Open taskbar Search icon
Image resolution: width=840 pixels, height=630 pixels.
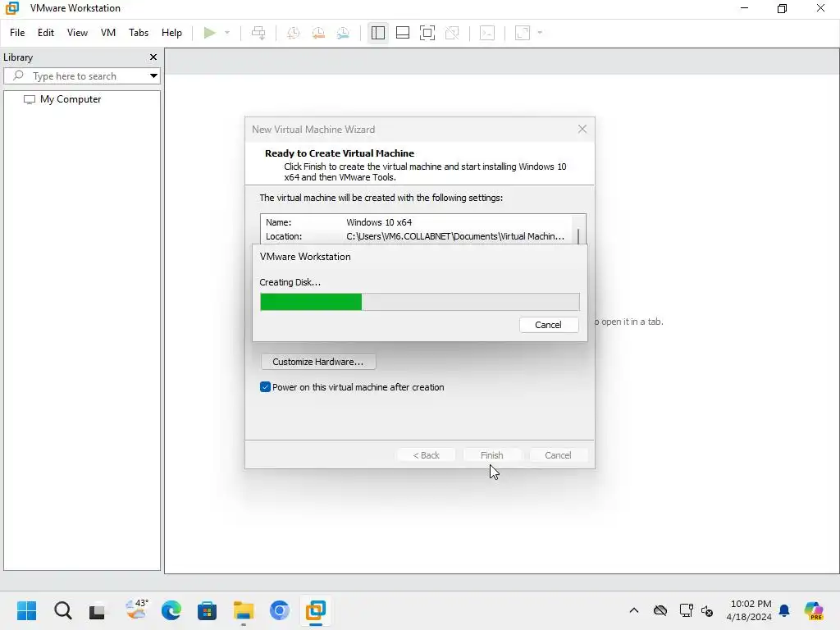[x=62, y=610]
